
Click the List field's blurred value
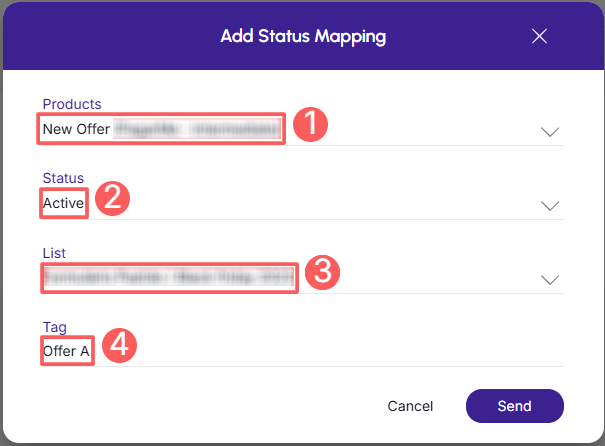click(x=169, y=277)
